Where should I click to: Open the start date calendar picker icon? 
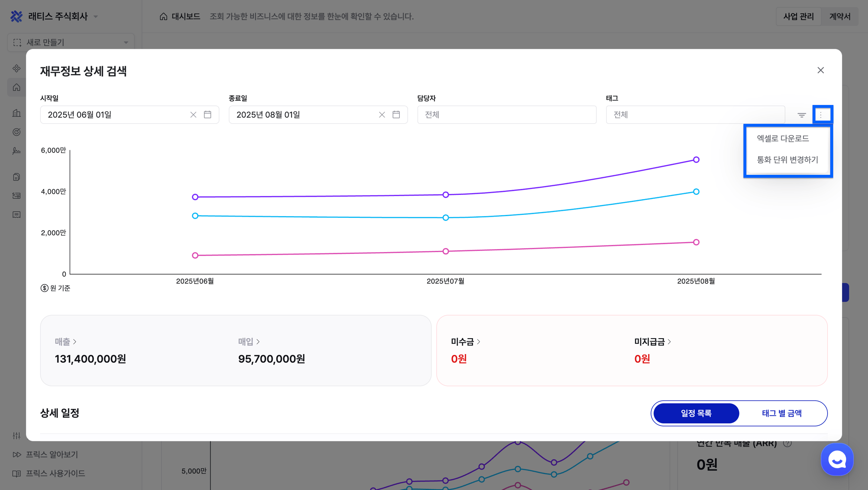click(x=208, y=115)
